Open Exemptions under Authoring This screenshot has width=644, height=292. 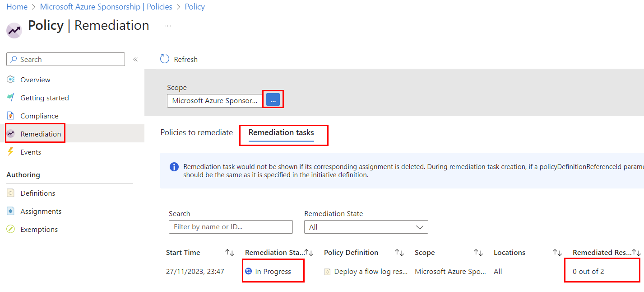pyautogui.click(x=39, y=229)
